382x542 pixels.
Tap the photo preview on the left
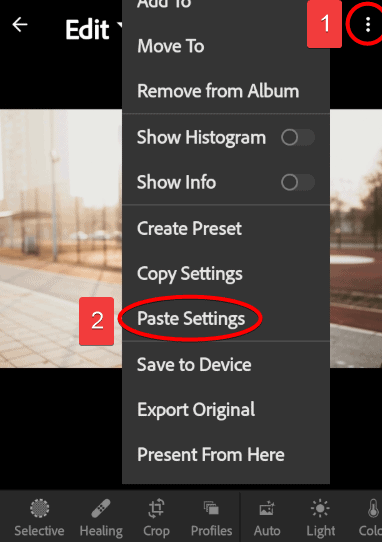coord(61,239)
